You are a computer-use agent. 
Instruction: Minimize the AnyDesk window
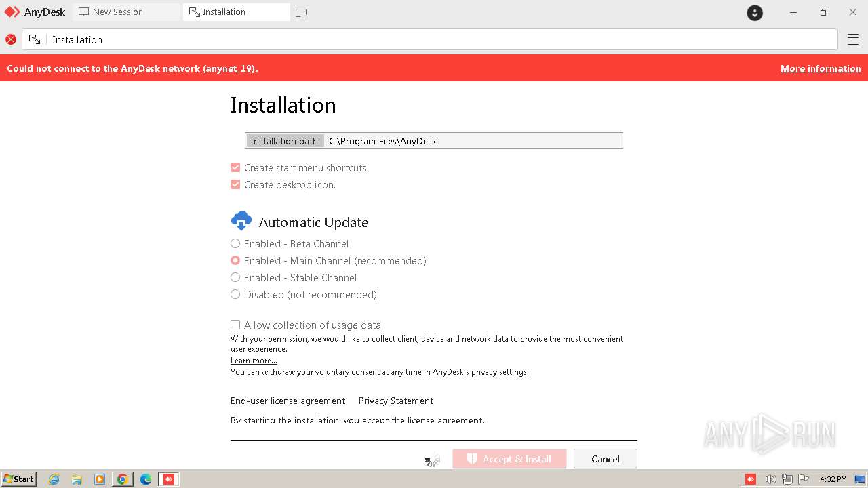click(793, 12)
